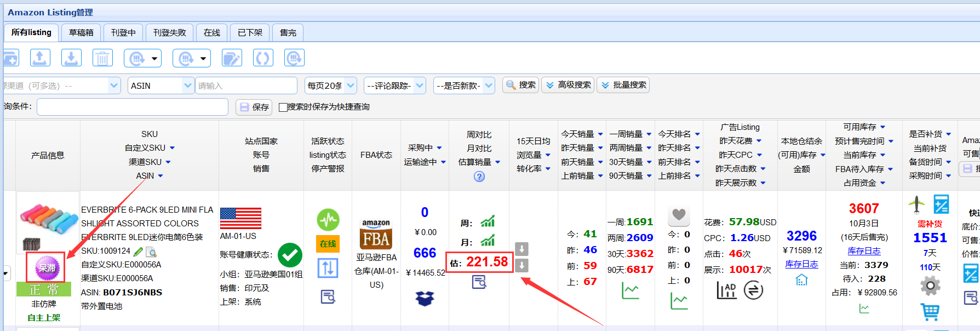This screenshot has height=331, width=980.
Task: Click the green airplane replenishment icon
Action: 916,204
